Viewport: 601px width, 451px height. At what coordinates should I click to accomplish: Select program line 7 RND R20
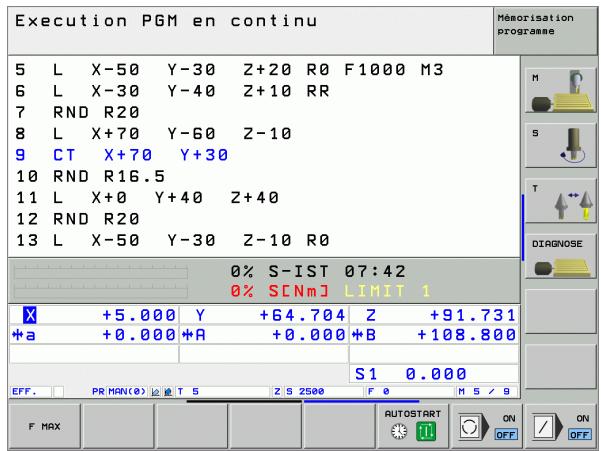(x=77, y=113)
